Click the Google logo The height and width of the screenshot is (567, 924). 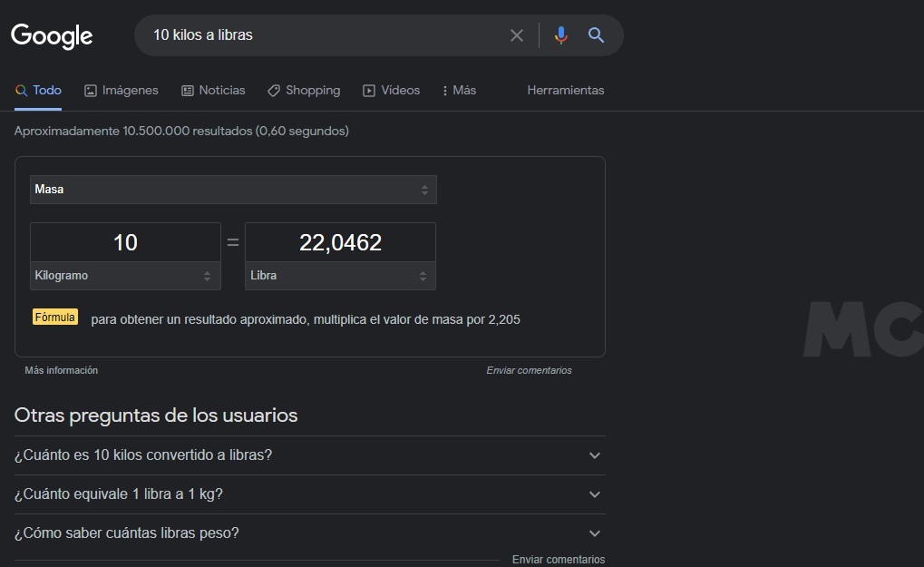click(x=52, y=35)
